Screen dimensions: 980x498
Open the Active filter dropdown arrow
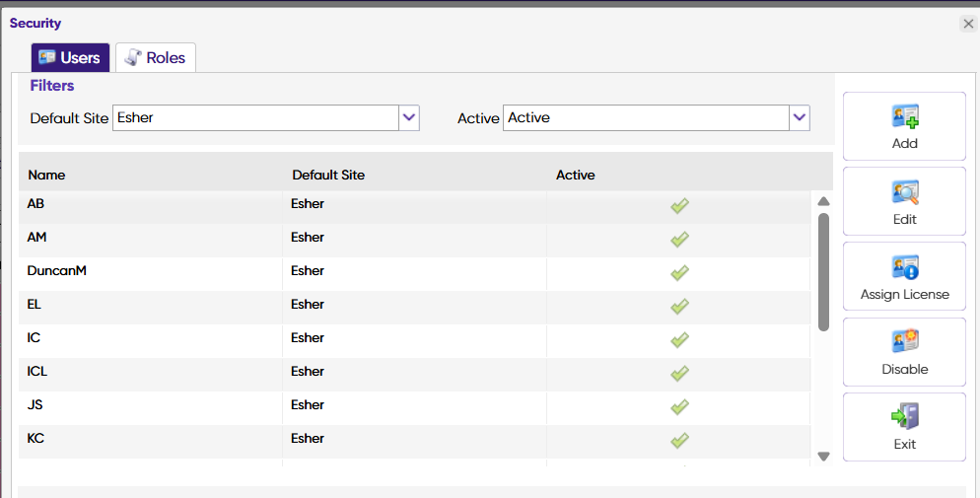pos(800,117)
